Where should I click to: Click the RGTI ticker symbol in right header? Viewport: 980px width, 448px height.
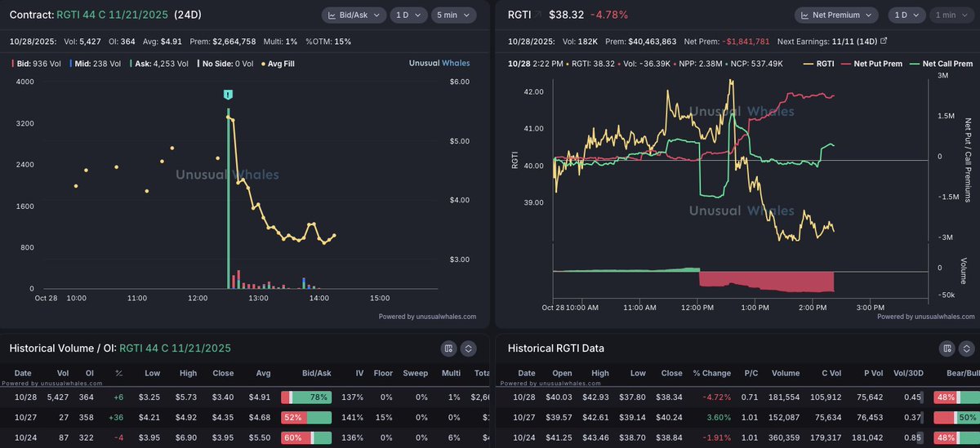[x=520, y=15]
